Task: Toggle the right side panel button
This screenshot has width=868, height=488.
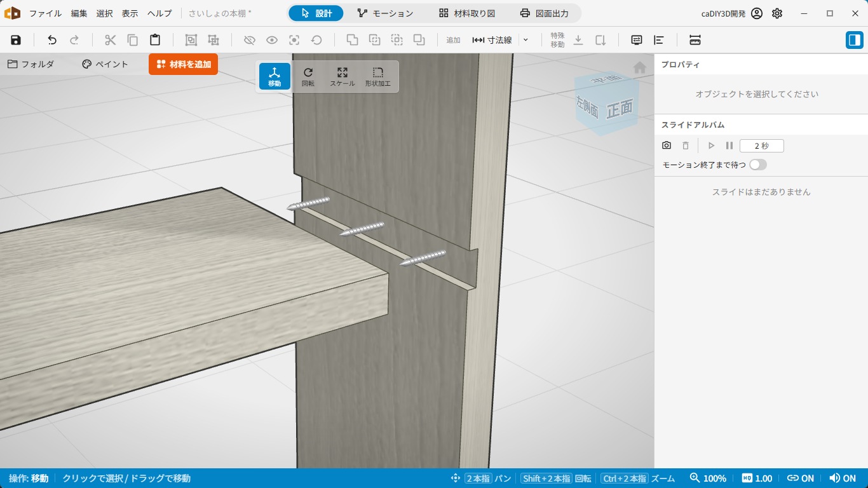Action: [855, 40]
